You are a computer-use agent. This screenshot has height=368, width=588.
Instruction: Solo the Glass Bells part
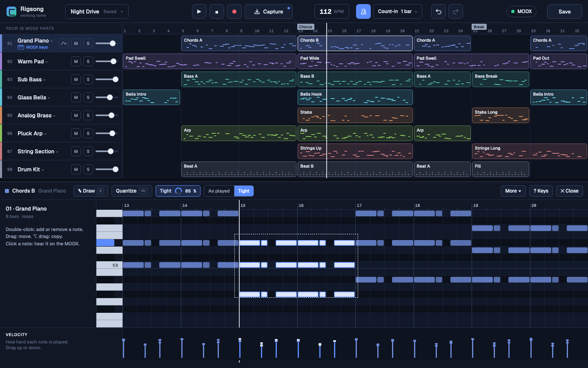coord(88,97)
